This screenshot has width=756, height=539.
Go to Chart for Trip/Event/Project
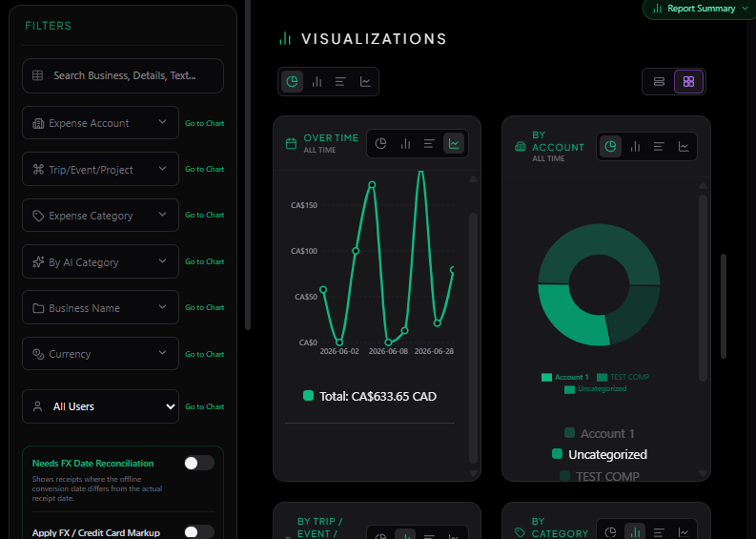[x=204, y=169]
